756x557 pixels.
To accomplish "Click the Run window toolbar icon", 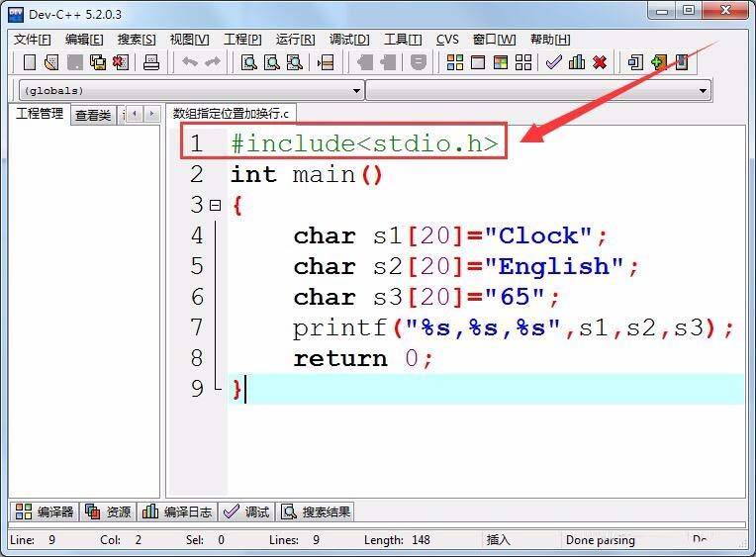I will click(478, 62).
